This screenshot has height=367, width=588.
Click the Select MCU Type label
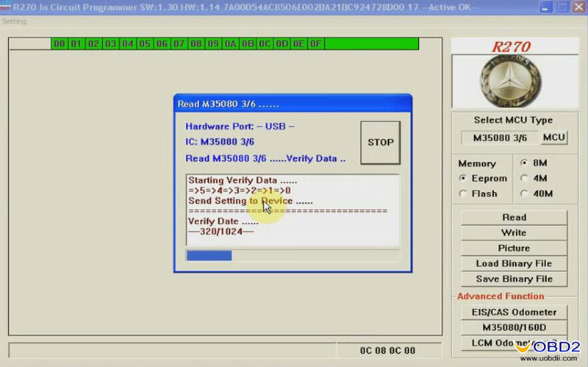tap(513, 120)
